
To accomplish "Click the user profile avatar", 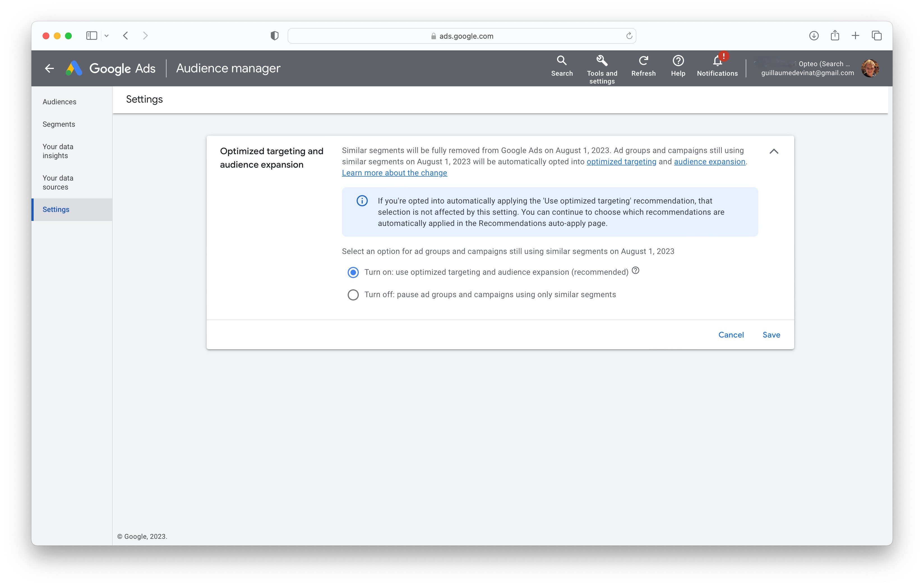I will tap(870, 68).
